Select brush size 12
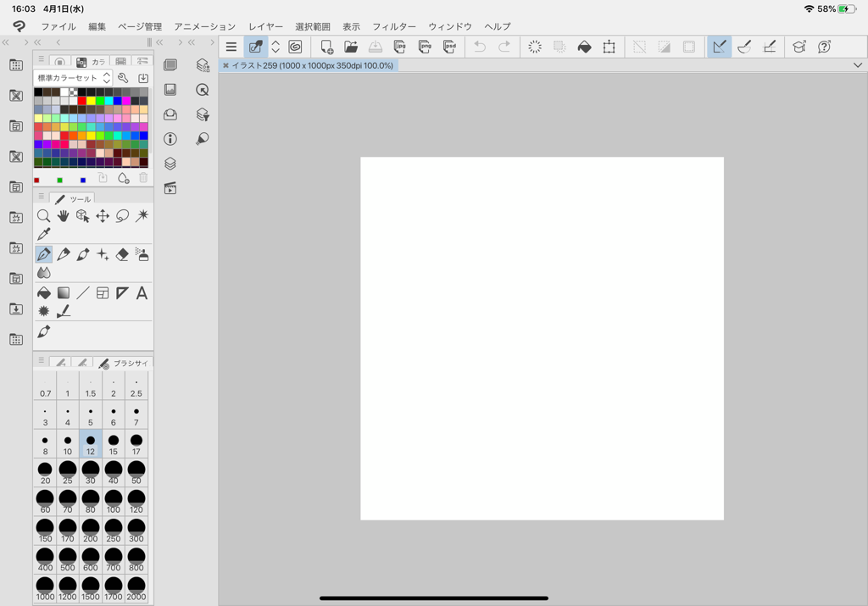The image size is (868, 606). (x=90, y=444)
